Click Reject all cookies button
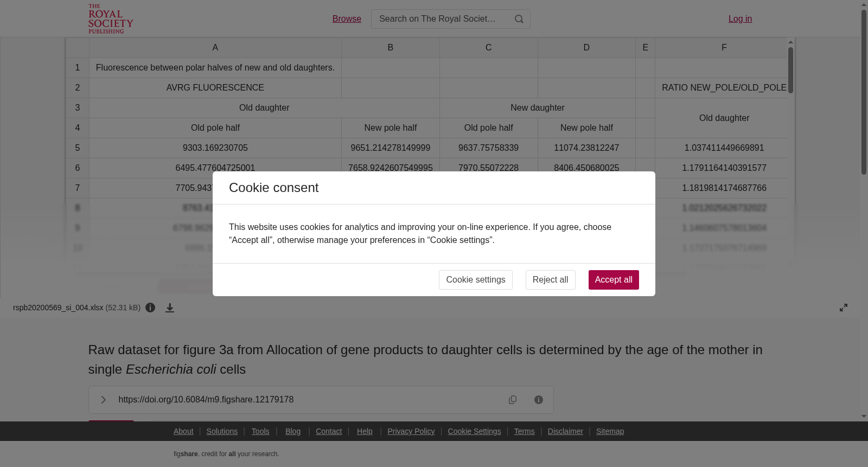This screenshot has width=868, height=467. pos(550,280)
